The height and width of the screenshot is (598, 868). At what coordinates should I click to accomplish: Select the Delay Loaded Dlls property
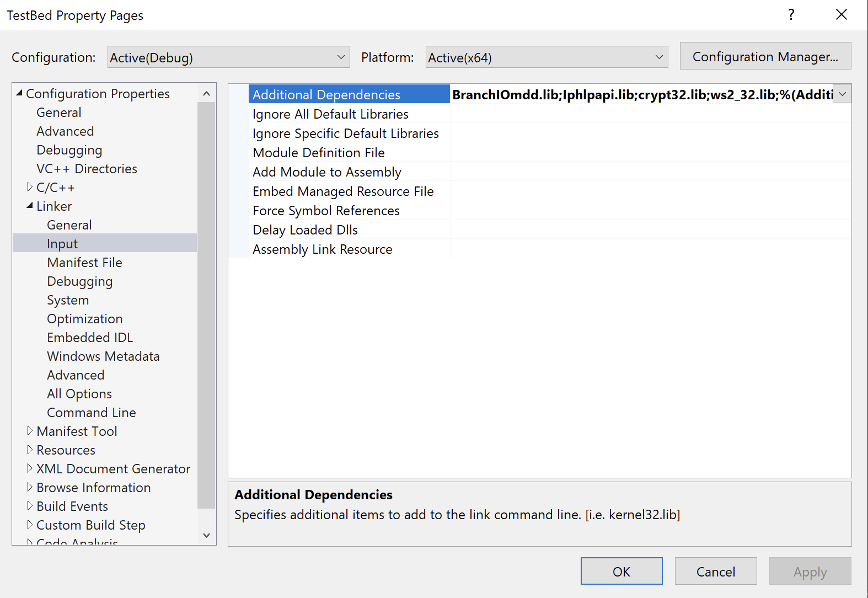(305, 230)
